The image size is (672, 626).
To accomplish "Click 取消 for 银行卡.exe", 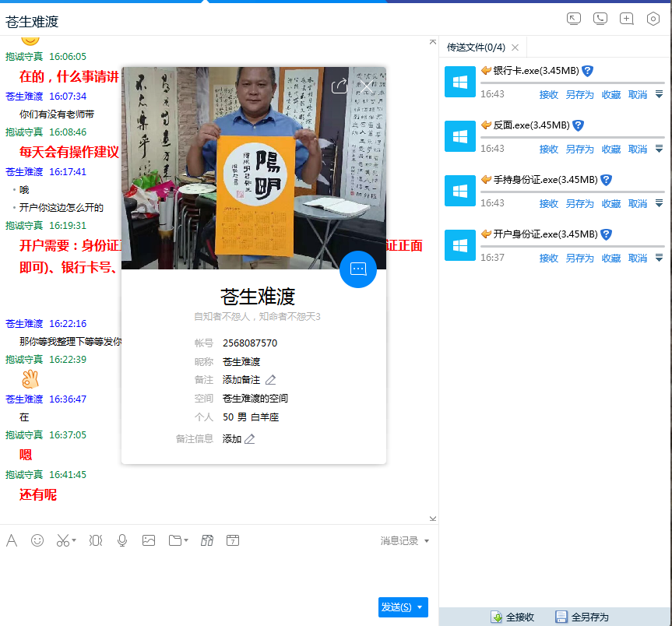I will [637, 95].
